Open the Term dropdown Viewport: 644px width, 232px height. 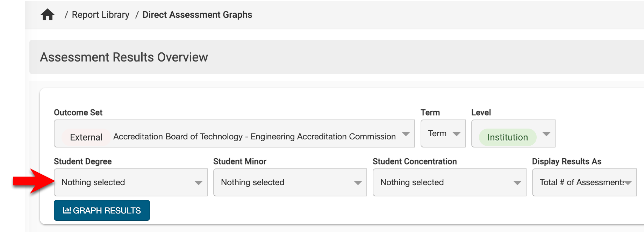point(437,133)
